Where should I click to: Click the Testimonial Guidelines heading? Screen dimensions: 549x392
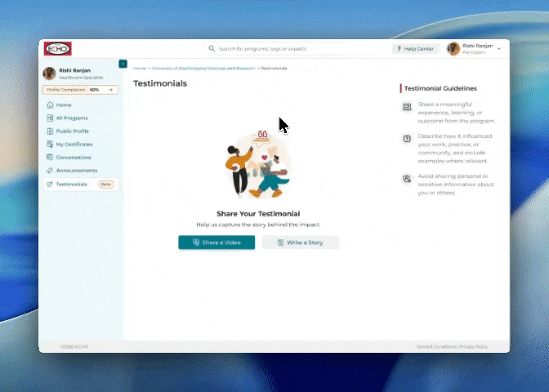[440, 88]
